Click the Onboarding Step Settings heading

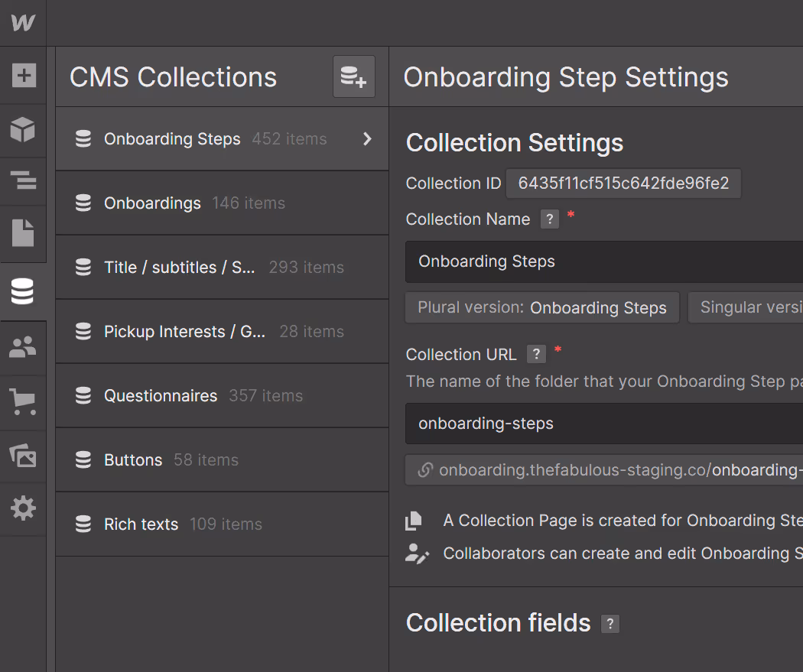pos(566,78)
